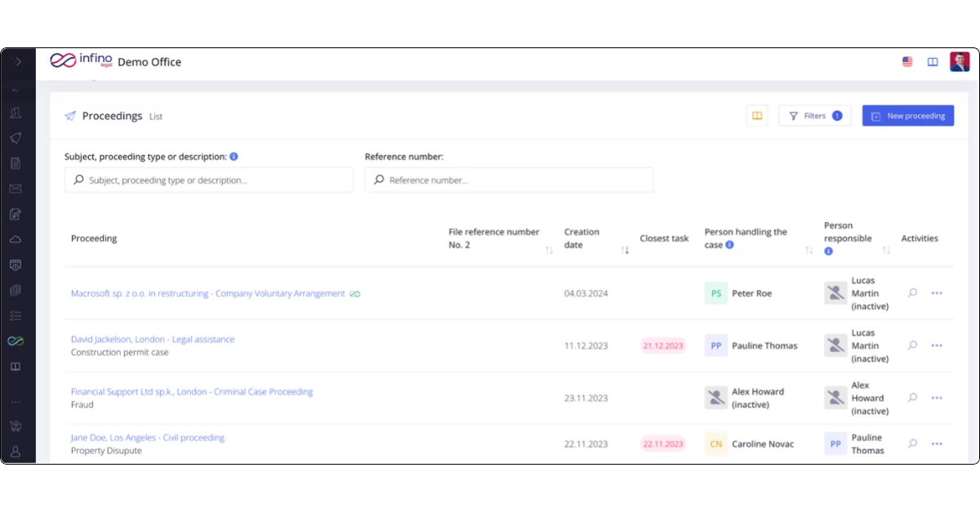Open the three-dot menu for David Jackelson row
The width and height of the screenshot is (980, 512).
937,345
